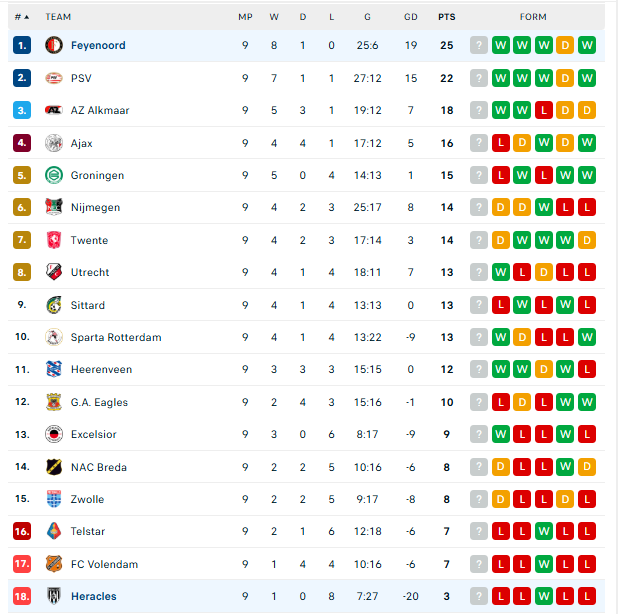Click the Feyenoord club crest icon
The height and width of the screenshot is (614, 618).
pyautogui.click(x=54, y=46)
